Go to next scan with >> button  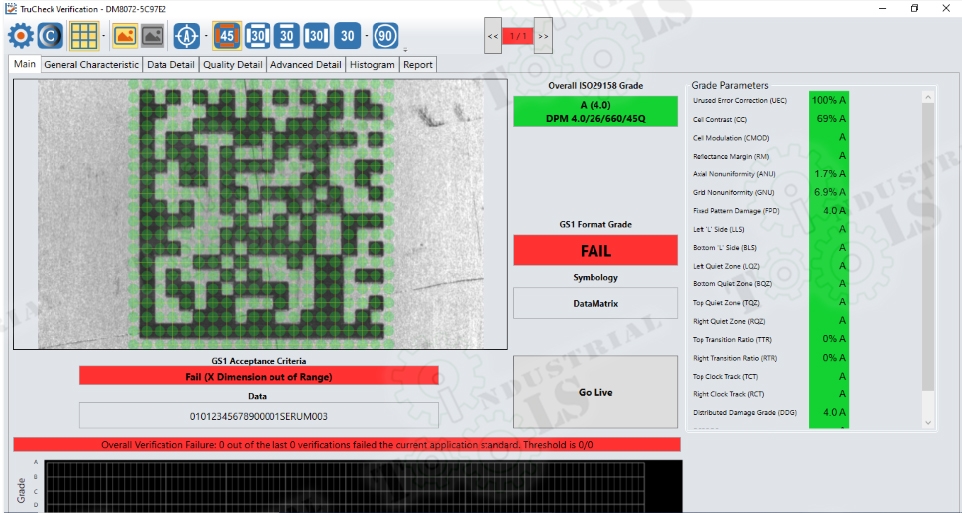543,36
